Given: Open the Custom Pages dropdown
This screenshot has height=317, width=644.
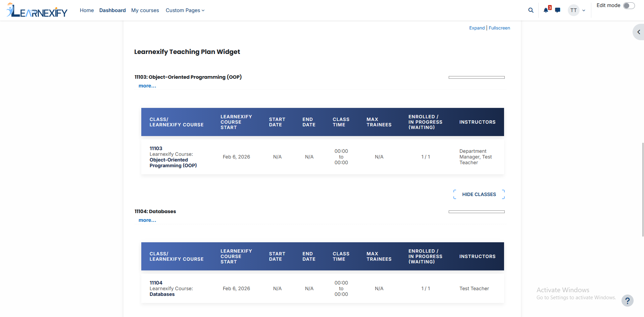Looking at the screenshot, I should point(185,10).
